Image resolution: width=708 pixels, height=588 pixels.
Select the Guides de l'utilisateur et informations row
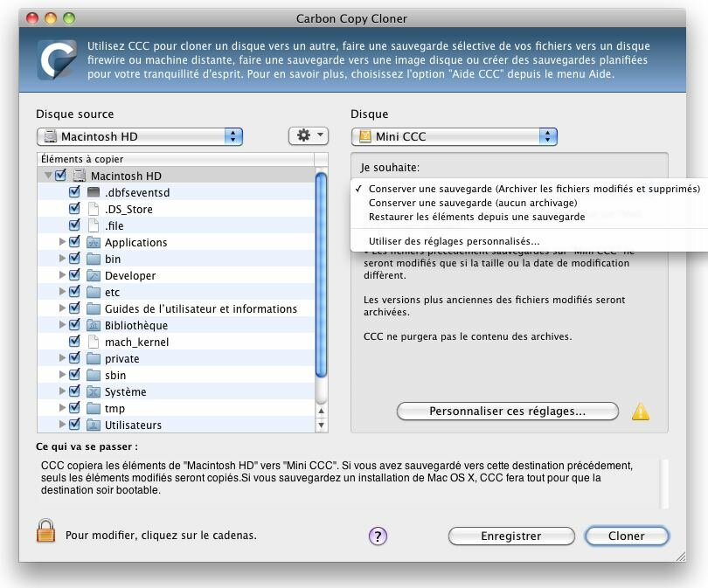click(176, 308)
